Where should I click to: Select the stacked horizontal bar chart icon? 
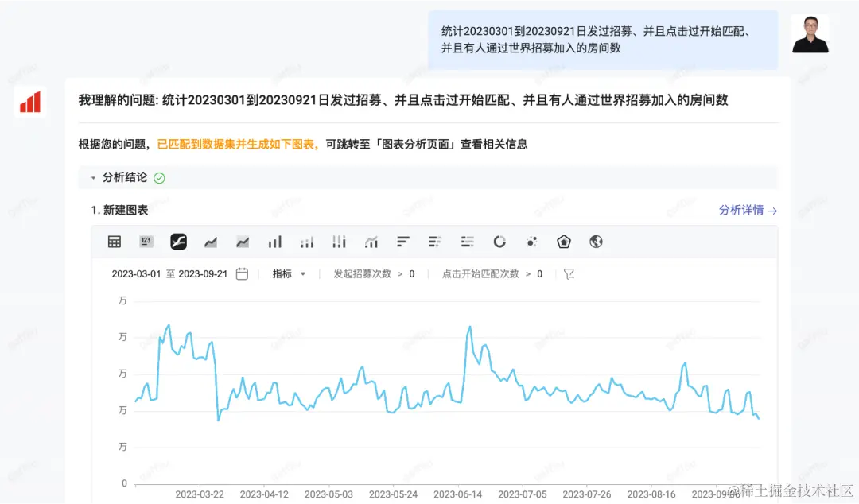[435, 242]
